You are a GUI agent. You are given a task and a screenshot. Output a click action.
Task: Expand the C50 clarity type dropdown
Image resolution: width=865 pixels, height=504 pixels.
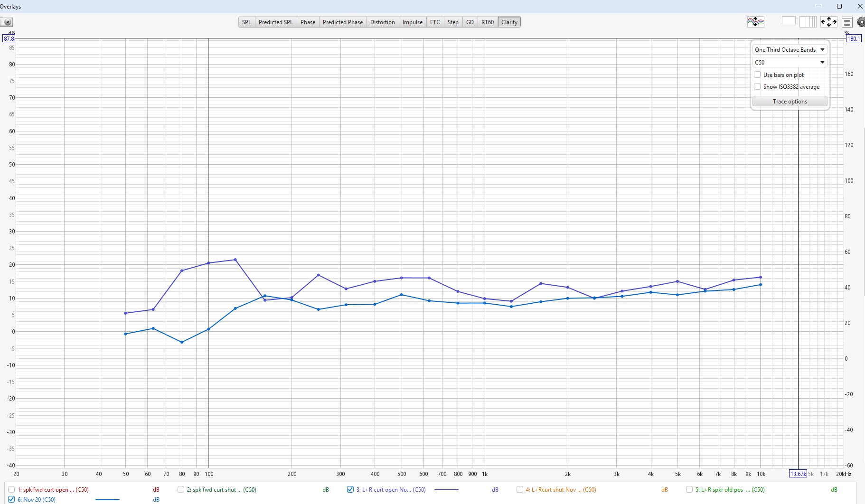(x=790, y=62)
